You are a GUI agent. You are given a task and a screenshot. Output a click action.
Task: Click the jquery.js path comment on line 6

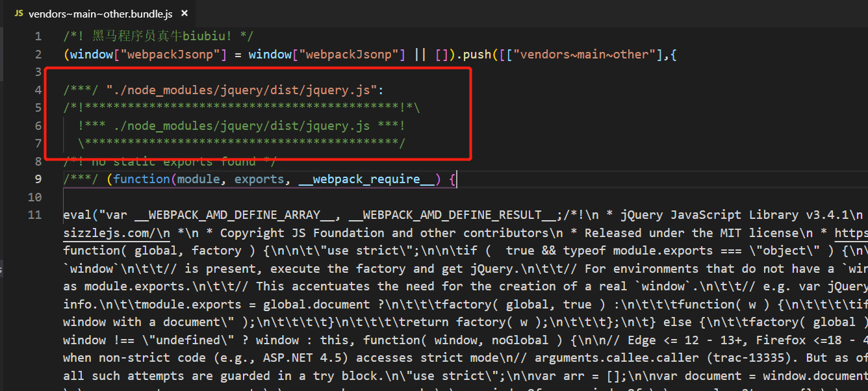(x=242, y=126)
